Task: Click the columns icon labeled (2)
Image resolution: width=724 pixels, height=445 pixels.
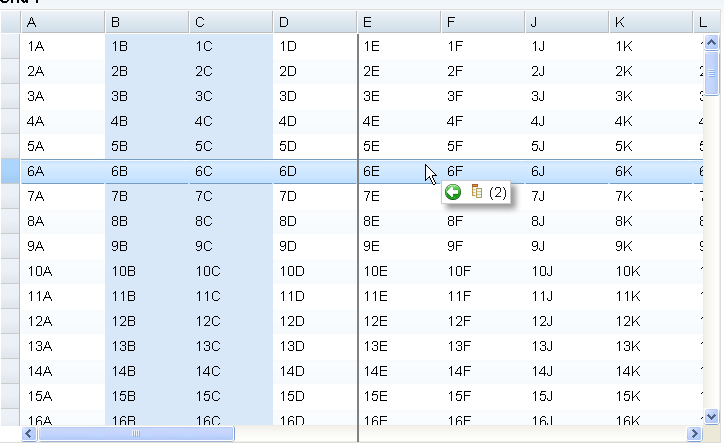Action: [477, 191]
